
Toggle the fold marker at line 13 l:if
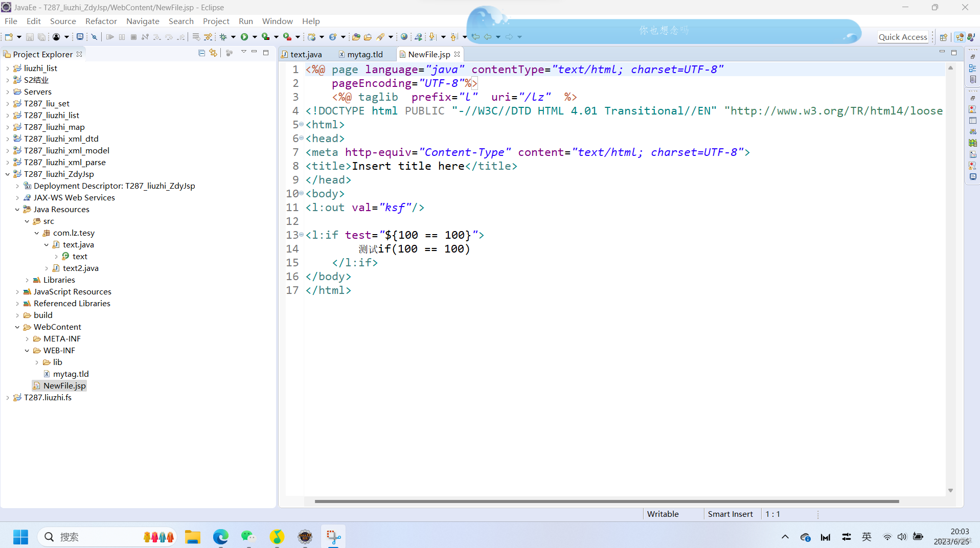click(302, 235)
